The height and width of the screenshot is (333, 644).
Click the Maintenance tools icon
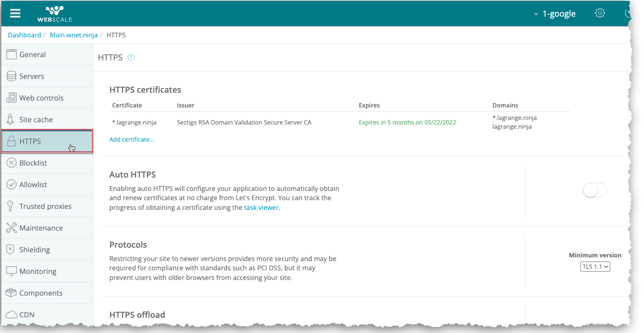(11, 228)
